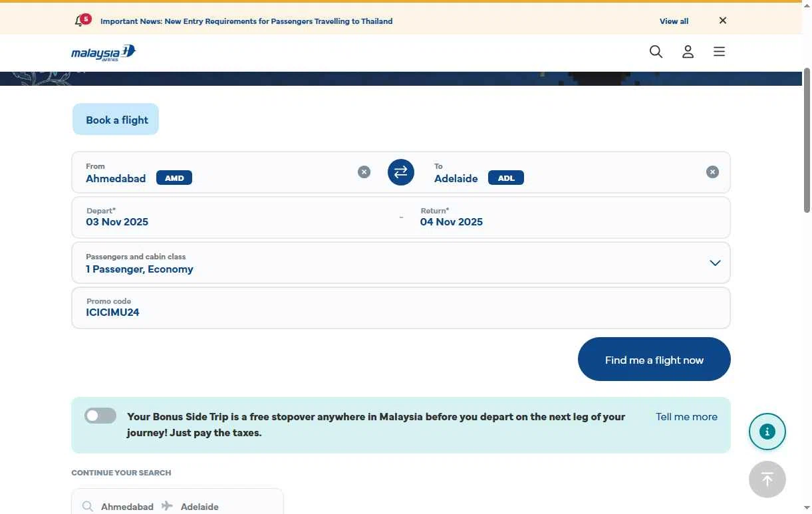Open the notifications bell with 5 alerts
812x514 pixels.
tap(82, 20)
